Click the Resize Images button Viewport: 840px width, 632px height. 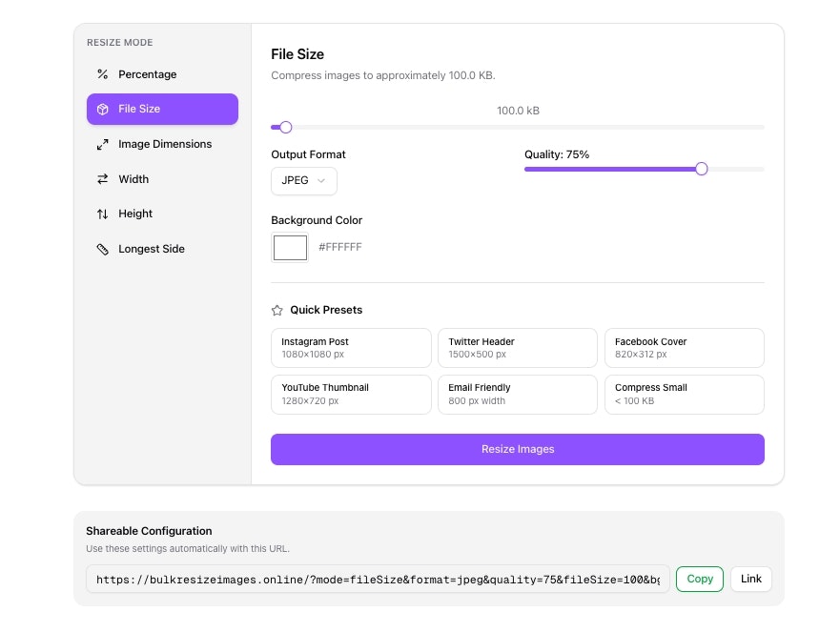point(518,449)
